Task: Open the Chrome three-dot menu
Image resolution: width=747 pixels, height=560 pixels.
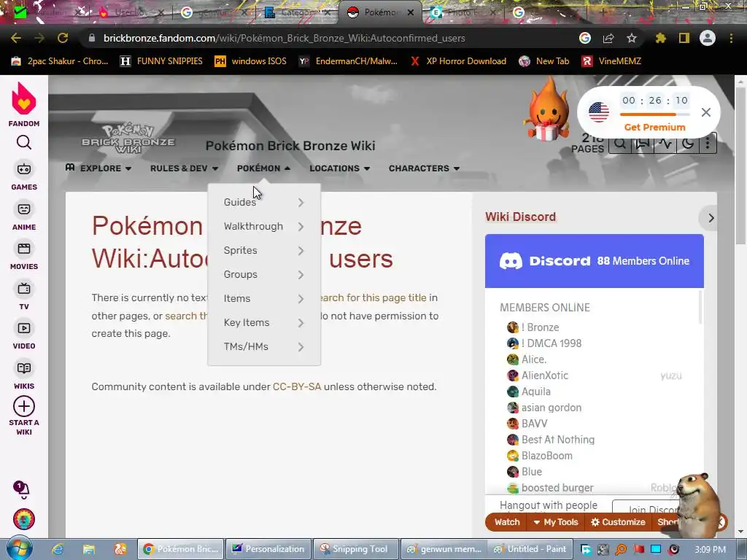Action: (x=731, y=38)
